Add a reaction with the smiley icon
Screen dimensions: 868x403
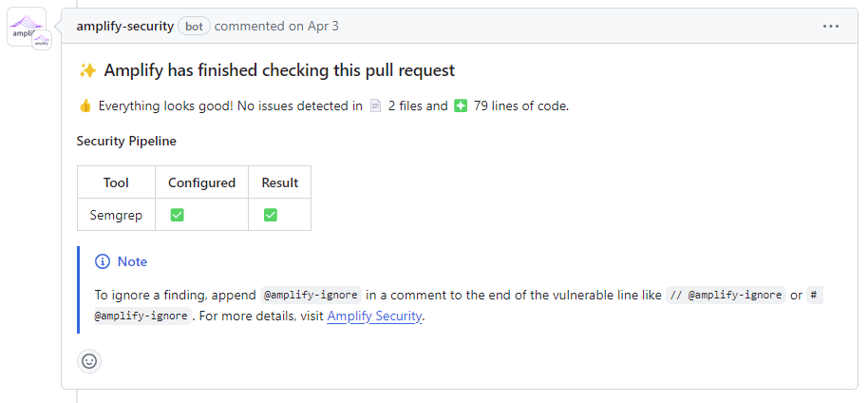tap(89, 361)
